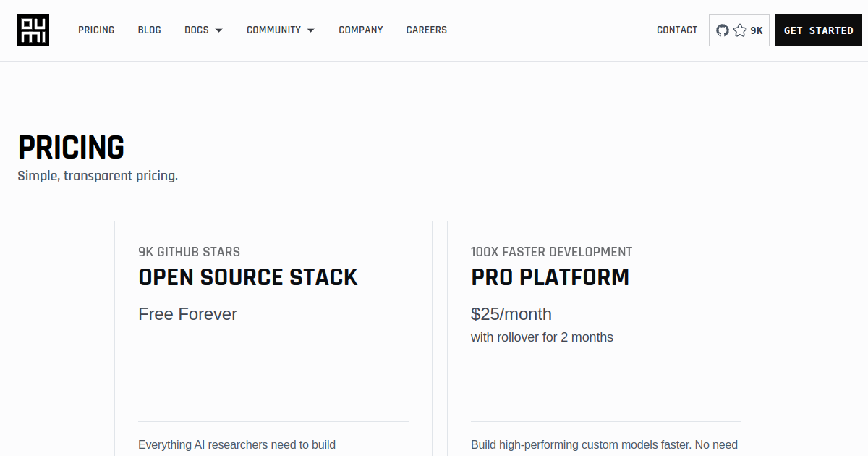The width and height of the screenshot is (868, 456).
Task: Click the Free Forever price text
Action: 188,314
